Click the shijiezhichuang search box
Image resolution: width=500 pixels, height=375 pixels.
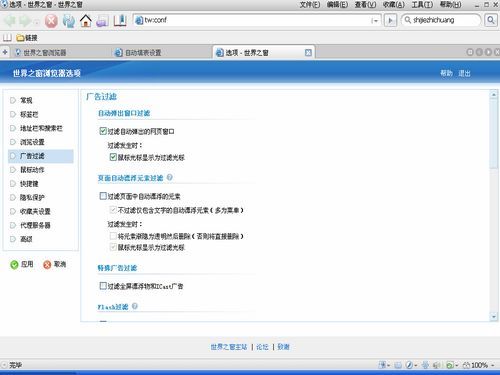click(441, 20)
